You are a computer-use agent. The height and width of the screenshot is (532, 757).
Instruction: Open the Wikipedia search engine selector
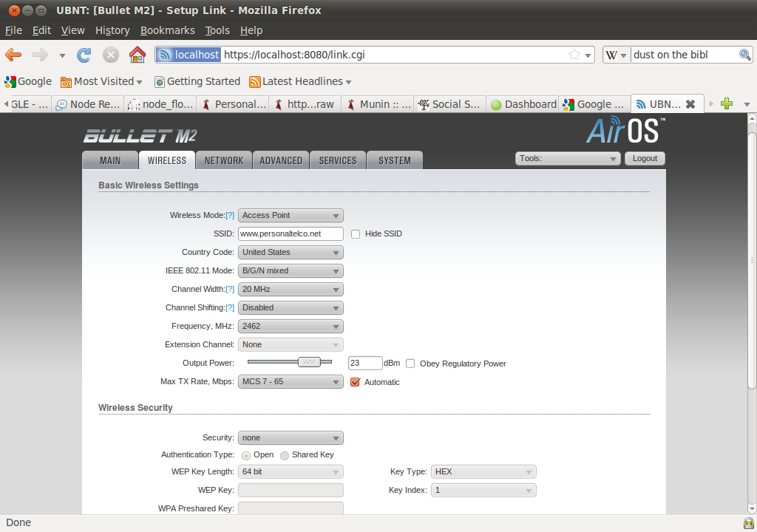[616, 55]
